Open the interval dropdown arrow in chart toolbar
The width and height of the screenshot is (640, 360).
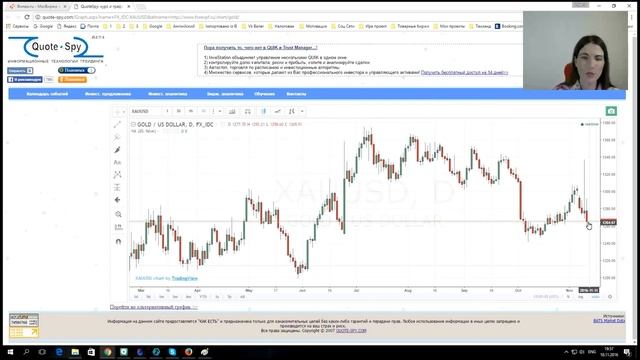[x=220, y=111]
